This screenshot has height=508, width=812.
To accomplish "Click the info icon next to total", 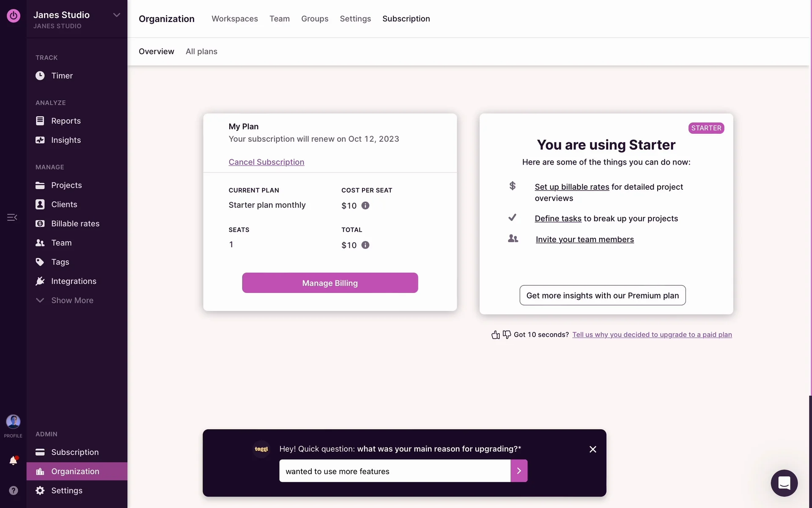I will pyautogui.click(x=365, y=245).
